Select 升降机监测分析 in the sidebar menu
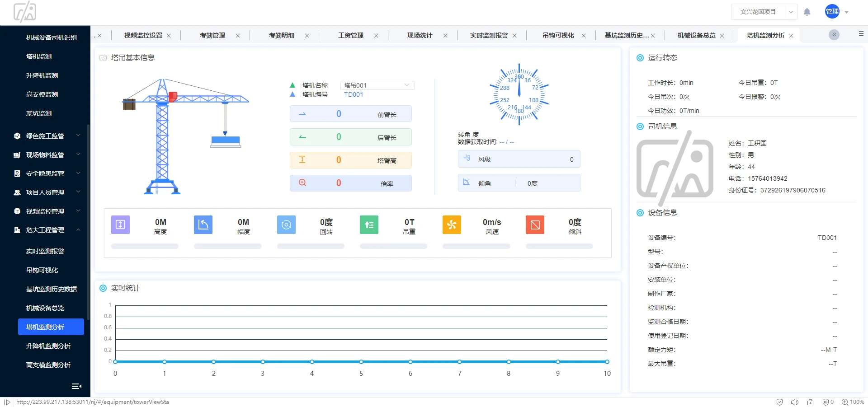The image size is (868, 407). pyautogui.click(x=48, y=346)
